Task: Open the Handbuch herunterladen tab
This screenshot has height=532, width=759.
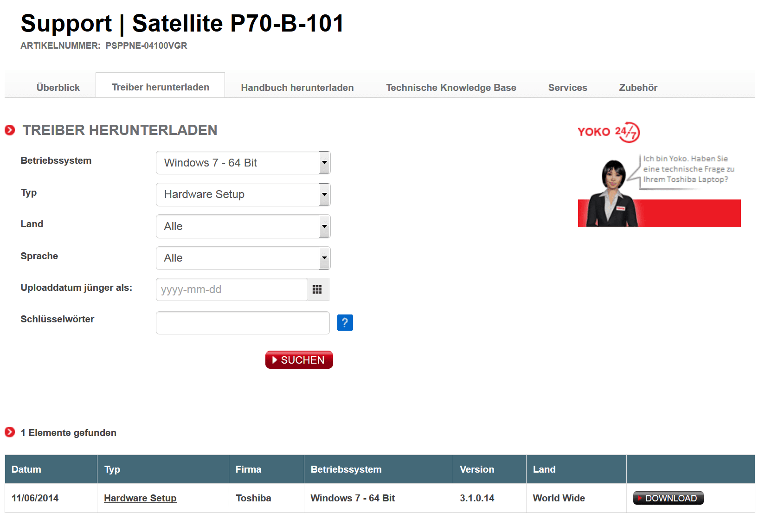Action: tap(297, 88)
